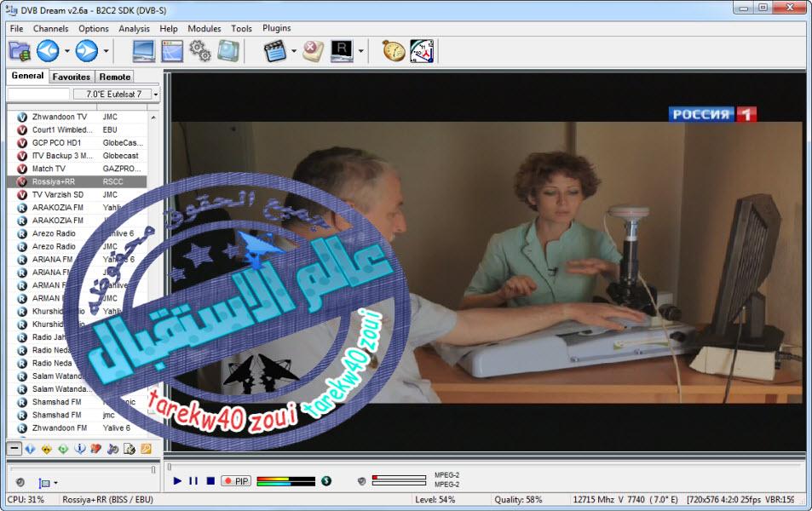Click the seek slider above playback buttons

click(x=485, y=467)
